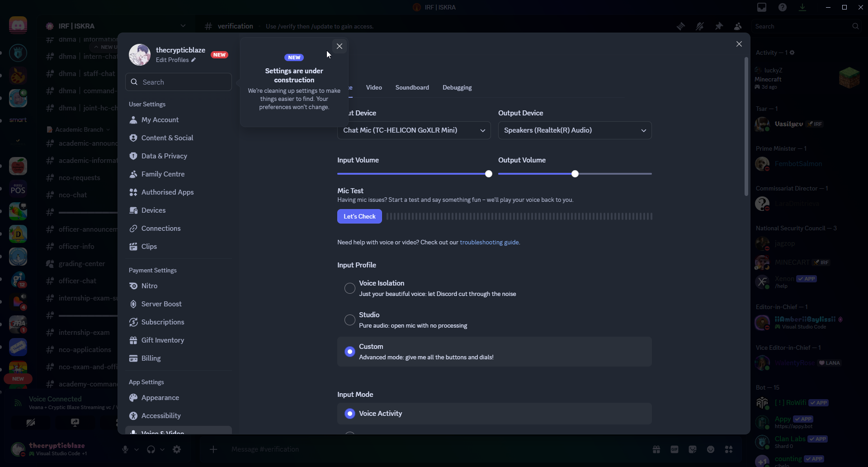Image resolution: width=868 pixels, height=467 pixels.
Task: Expand the Output Device dropdown
Action: click(575, 130)
